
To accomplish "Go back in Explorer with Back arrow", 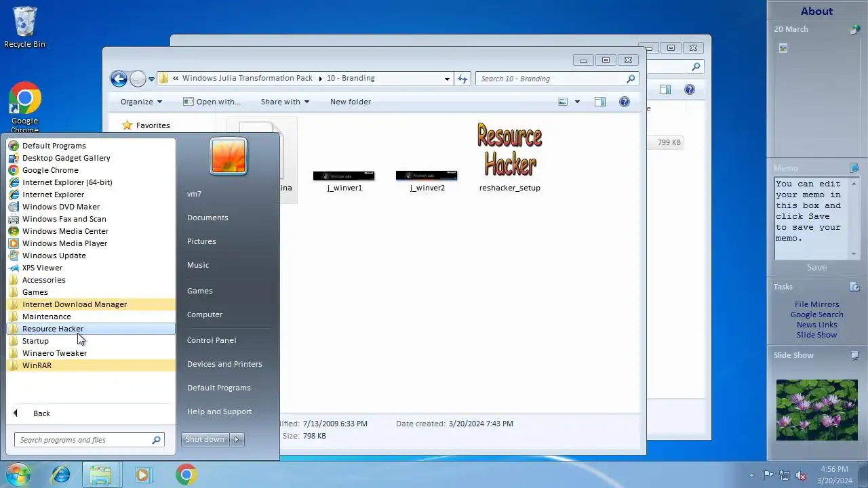I will (x=119, y=79).
